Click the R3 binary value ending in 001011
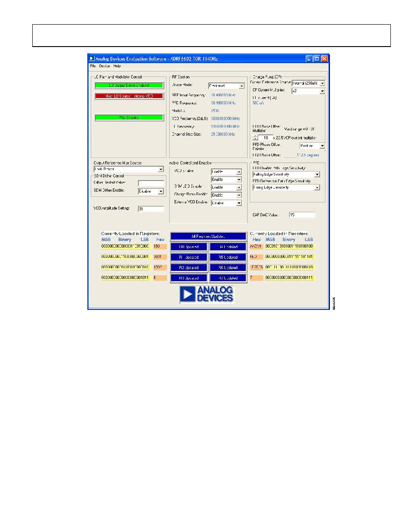Image resolution: width=411 pixels, height=532 pixels. 125,278
